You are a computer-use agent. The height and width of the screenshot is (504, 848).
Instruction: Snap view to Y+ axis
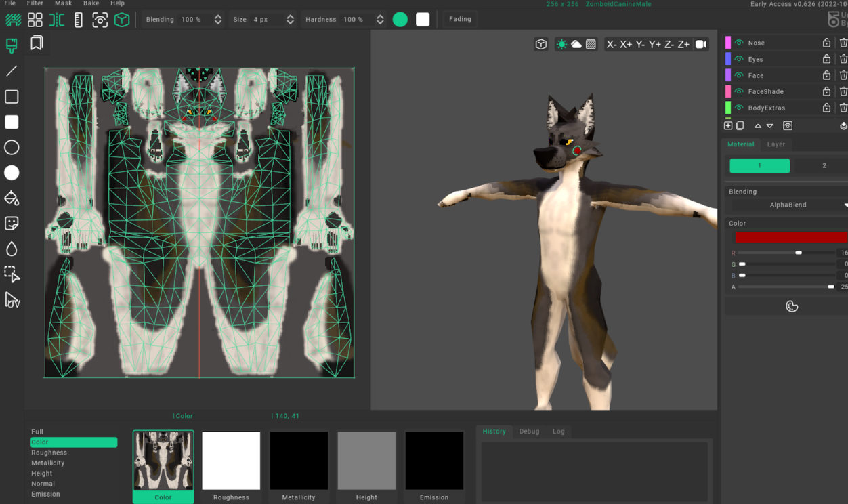[654, 44]
